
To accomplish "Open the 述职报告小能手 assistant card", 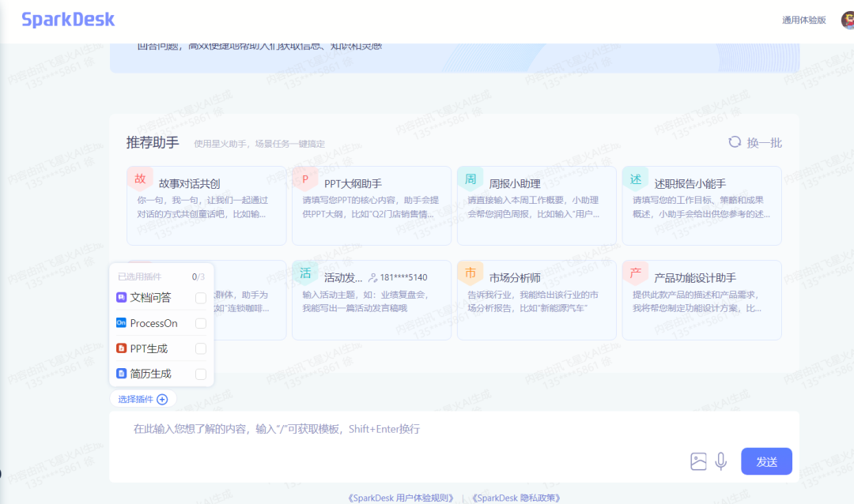I will pos(701,205).
